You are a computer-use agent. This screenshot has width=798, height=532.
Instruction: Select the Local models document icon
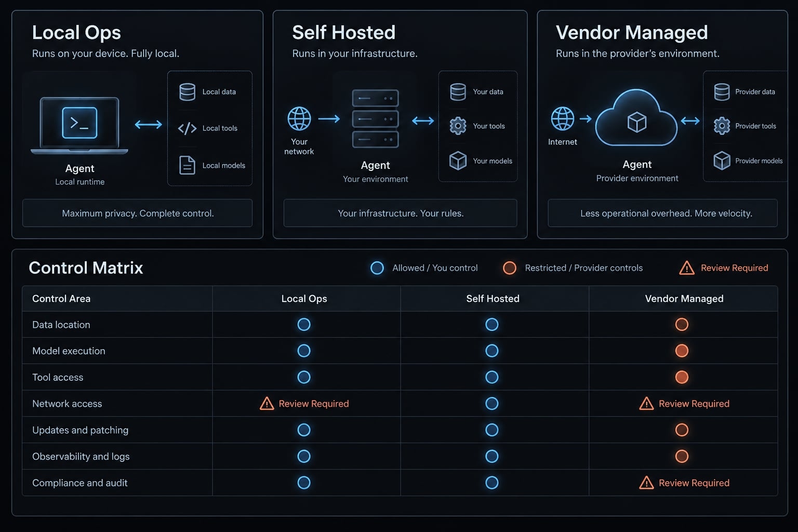[187, 165]
